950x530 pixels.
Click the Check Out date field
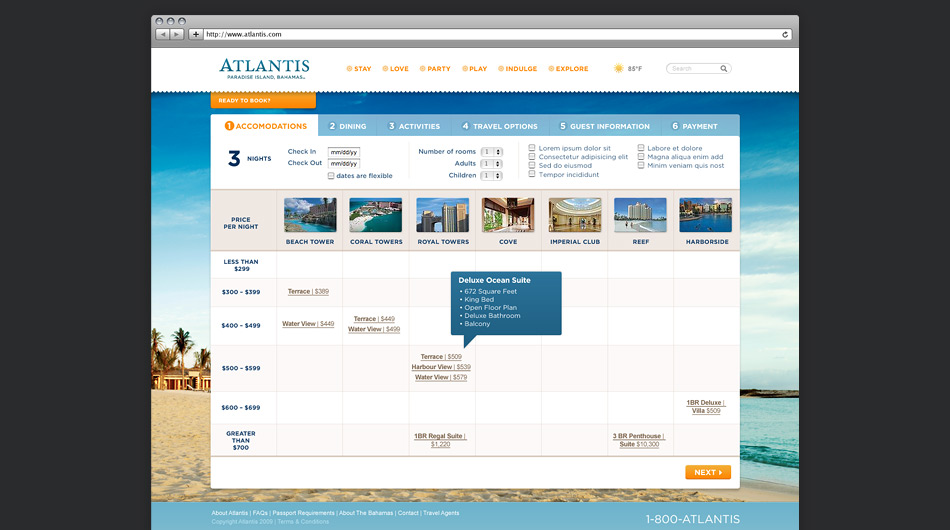344,164
